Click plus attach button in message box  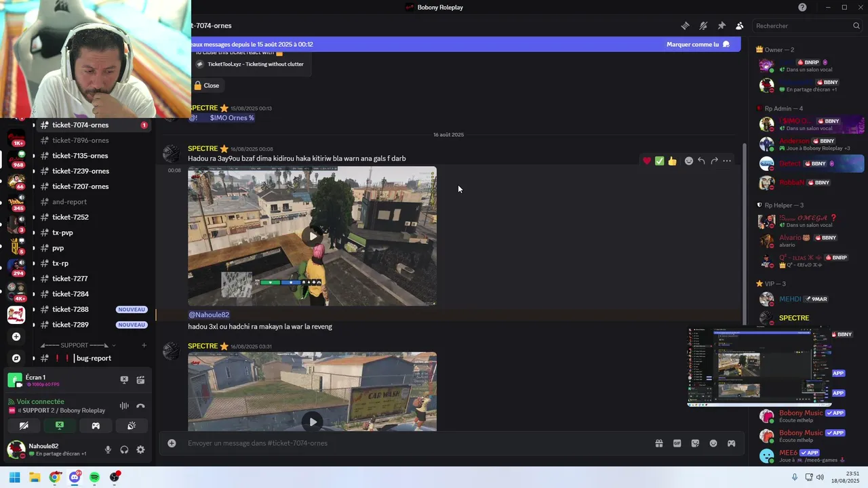pos(172,443)
